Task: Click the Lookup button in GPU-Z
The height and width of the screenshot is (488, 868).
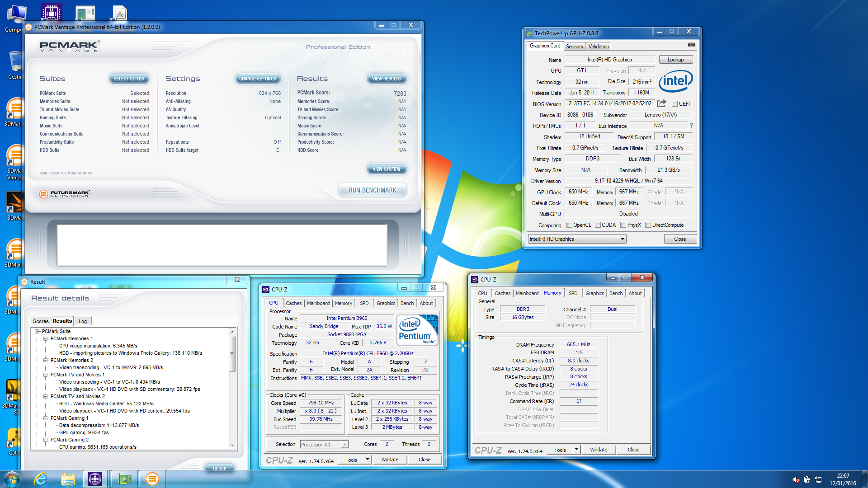Action: [x=675, y=60]
